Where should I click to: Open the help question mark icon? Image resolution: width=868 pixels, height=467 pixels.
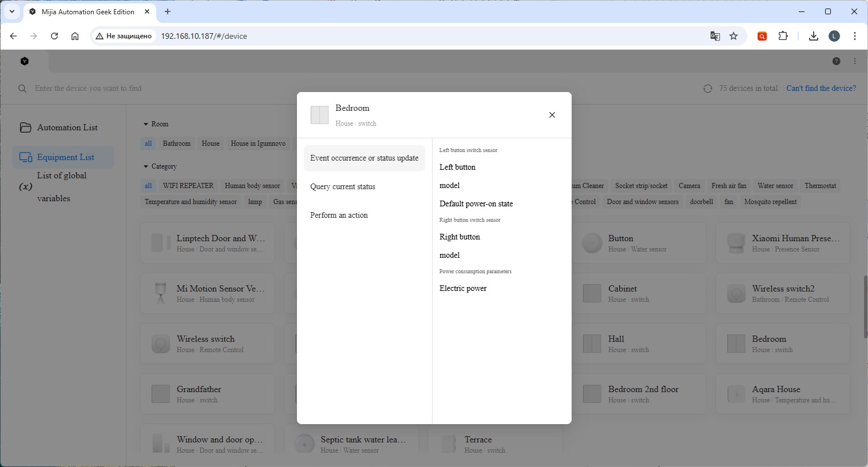click(x=836, y=61)
